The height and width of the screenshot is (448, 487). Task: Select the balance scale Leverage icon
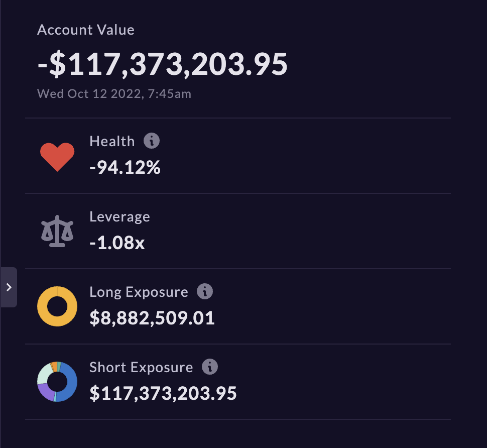click(x=57, y=231)
